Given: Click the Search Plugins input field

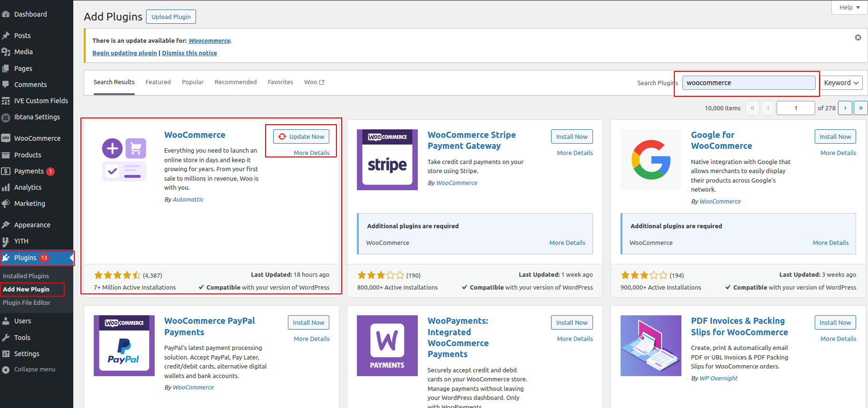Looking at the screenshot, I should coord(749,83).
